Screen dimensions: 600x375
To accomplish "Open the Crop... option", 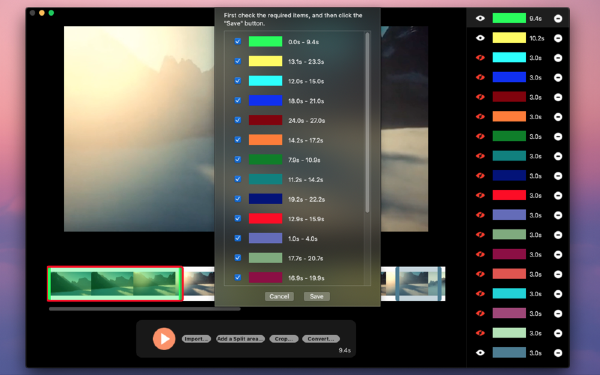I will [x=284, y=339].
